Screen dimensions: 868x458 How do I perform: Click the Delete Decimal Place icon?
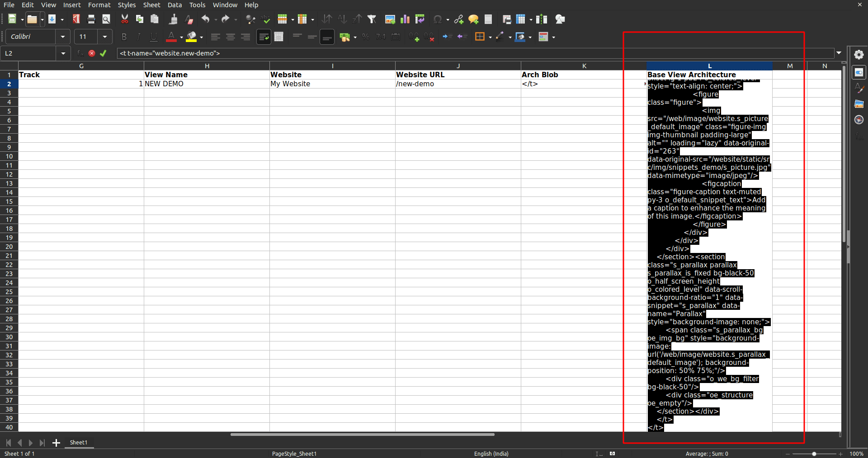(429, 37)
